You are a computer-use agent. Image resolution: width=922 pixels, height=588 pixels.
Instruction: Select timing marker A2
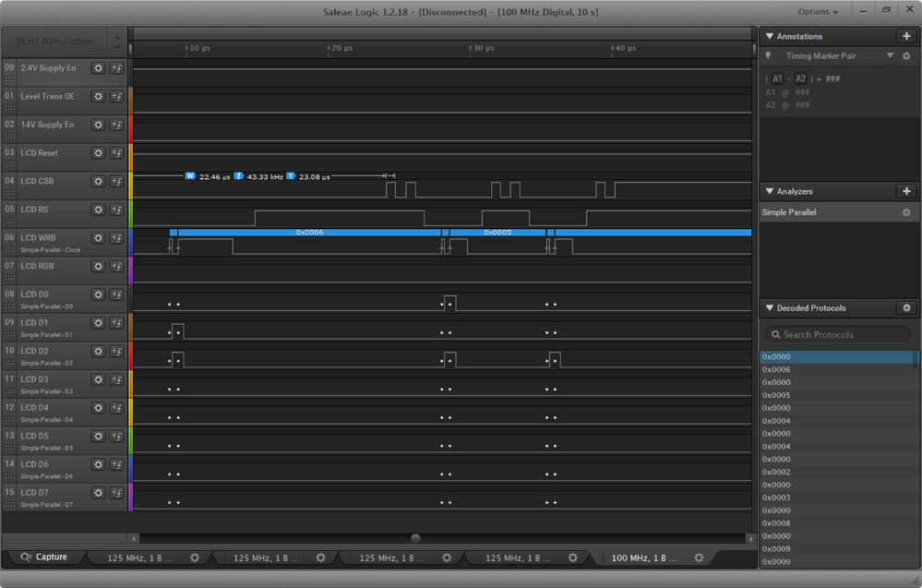pyautogui.click(x=800, y=78)
